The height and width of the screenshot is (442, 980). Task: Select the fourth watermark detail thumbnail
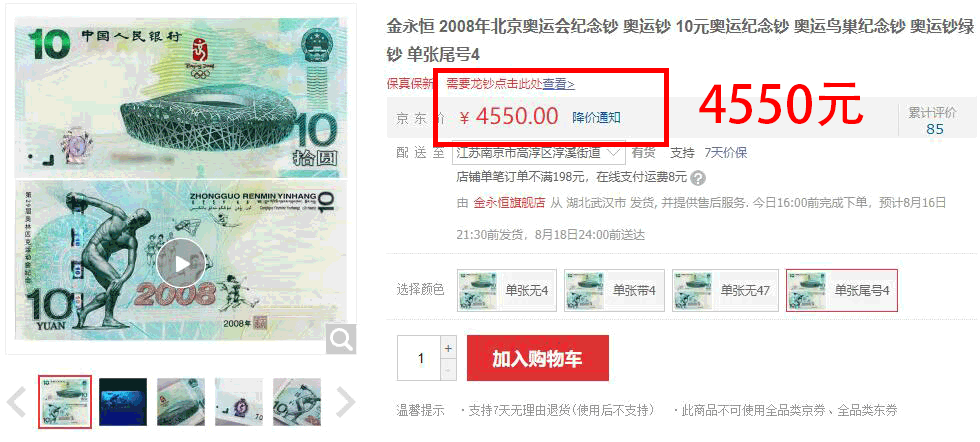[x=239, y=402]
